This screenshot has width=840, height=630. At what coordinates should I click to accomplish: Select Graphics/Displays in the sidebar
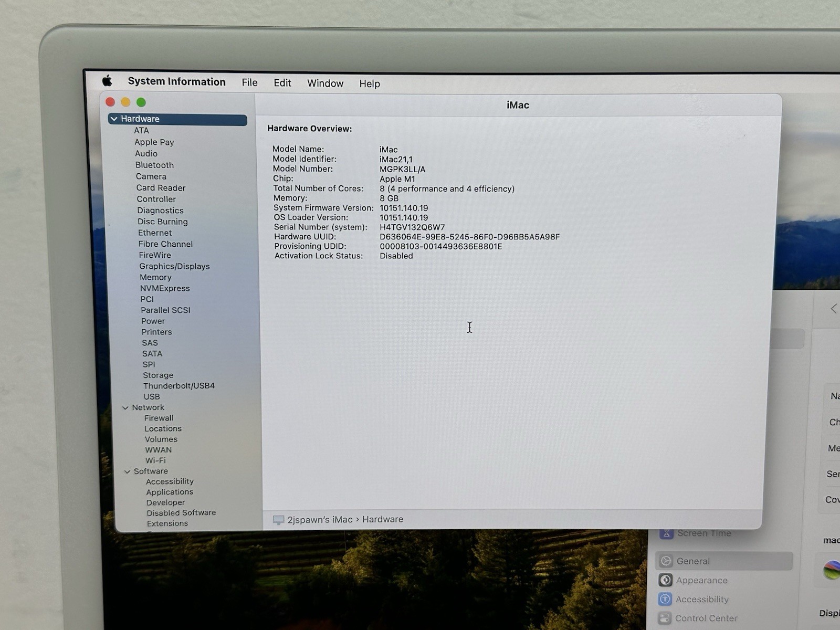point(174,267)
